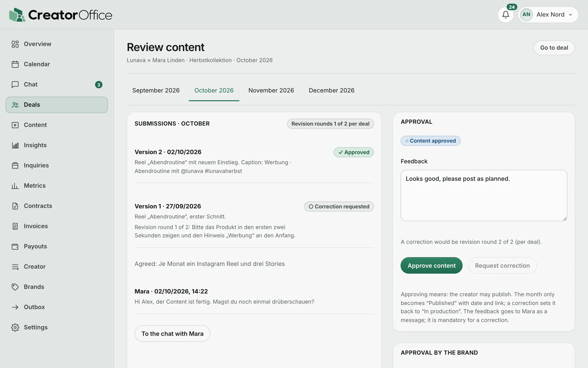Click the Payouts wallet icon
Image resolution: width=588 pixels, height=368 pixels.
(x=15, y=247)
